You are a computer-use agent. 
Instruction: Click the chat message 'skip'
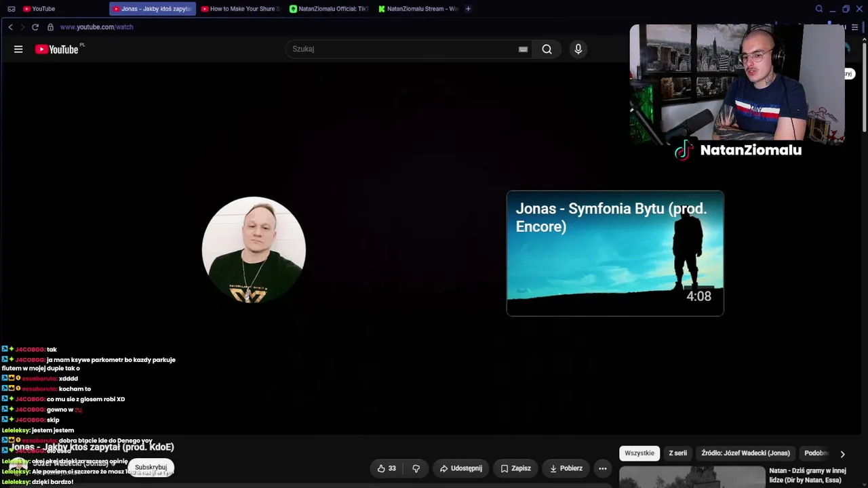click(53, 420)
